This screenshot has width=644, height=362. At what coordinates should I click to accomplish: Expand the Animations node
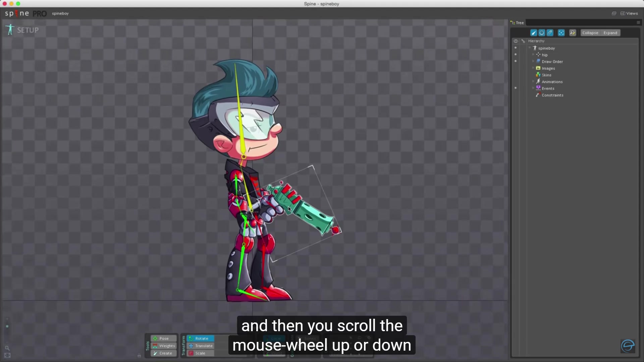[x=533, y=81]
